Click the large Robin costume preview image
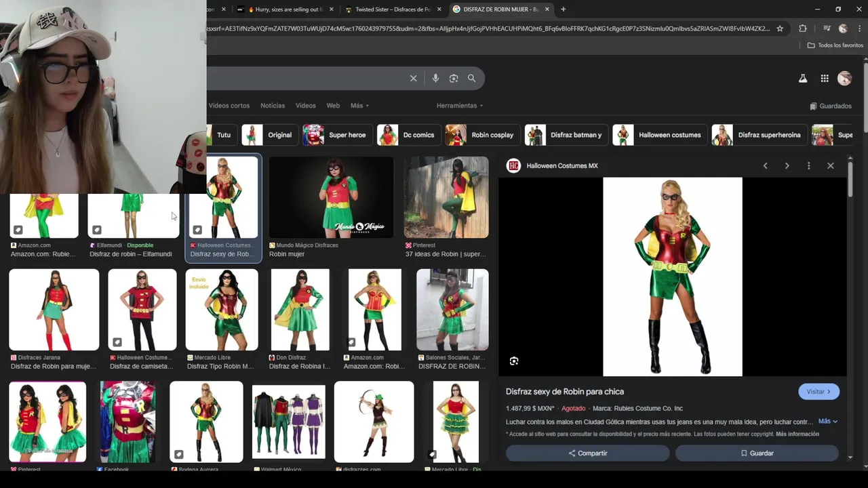This screenshot has height=488, width=868. click(673, 277)
